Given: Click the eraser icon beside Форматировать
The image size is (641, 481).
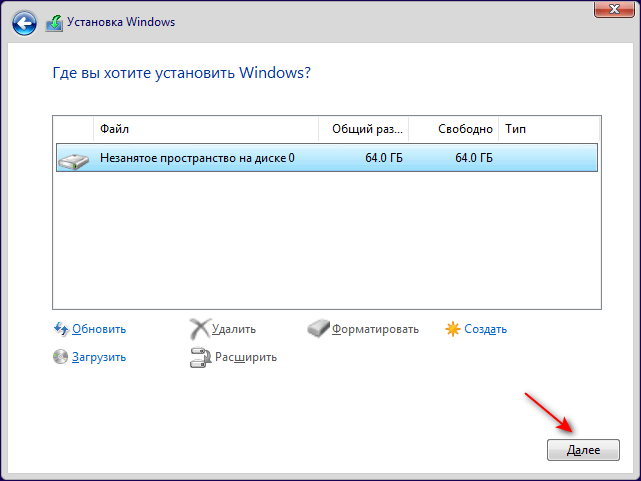Looking at the screenshot, I should coord(318,329).
